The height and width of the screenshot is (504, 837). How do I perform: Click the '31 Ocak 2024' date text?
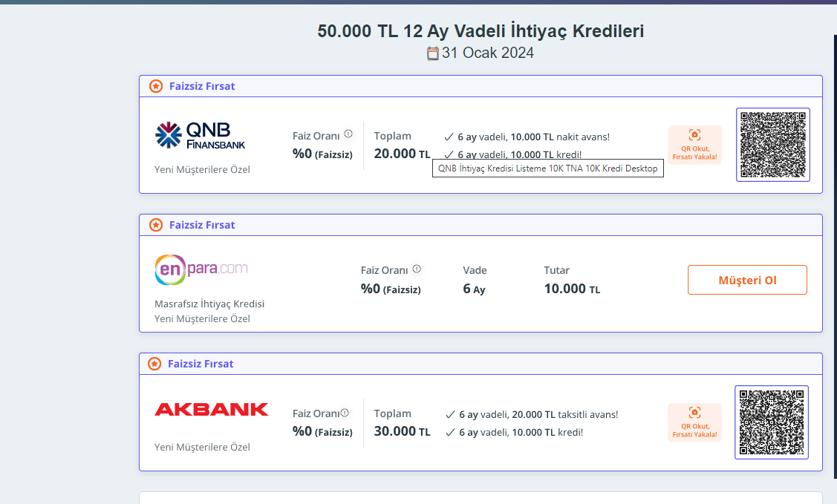coord(487,53)
